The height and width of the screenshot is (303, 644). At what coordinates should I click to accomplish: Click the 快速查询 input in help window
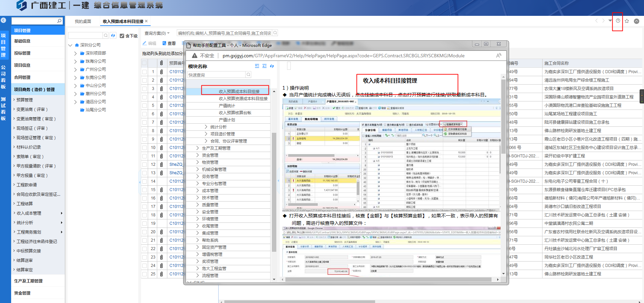click(217, 75)
